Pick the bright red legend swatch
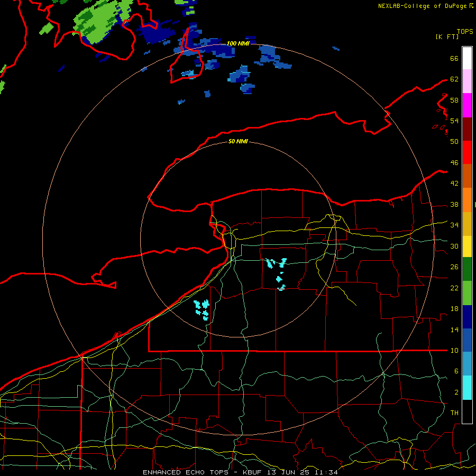The image size is (476, 476). (467, 152)
